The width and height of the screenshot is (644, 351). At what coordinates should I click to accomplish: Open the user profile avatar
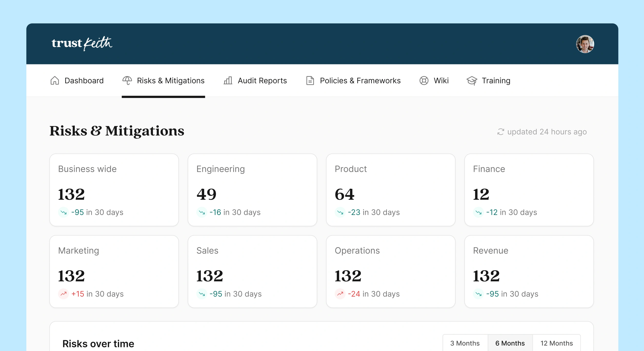point(585,44)
